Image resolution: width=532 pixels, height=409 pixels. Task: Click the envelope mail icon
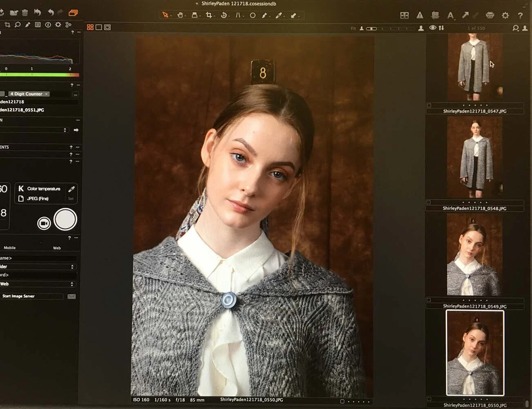72,296
